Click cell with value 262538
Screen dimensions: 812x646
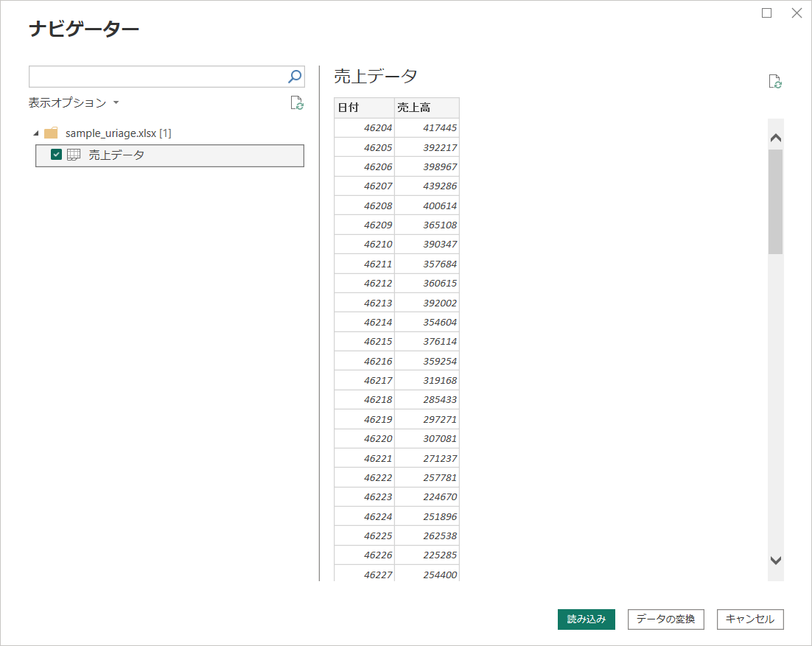point(427,536)
